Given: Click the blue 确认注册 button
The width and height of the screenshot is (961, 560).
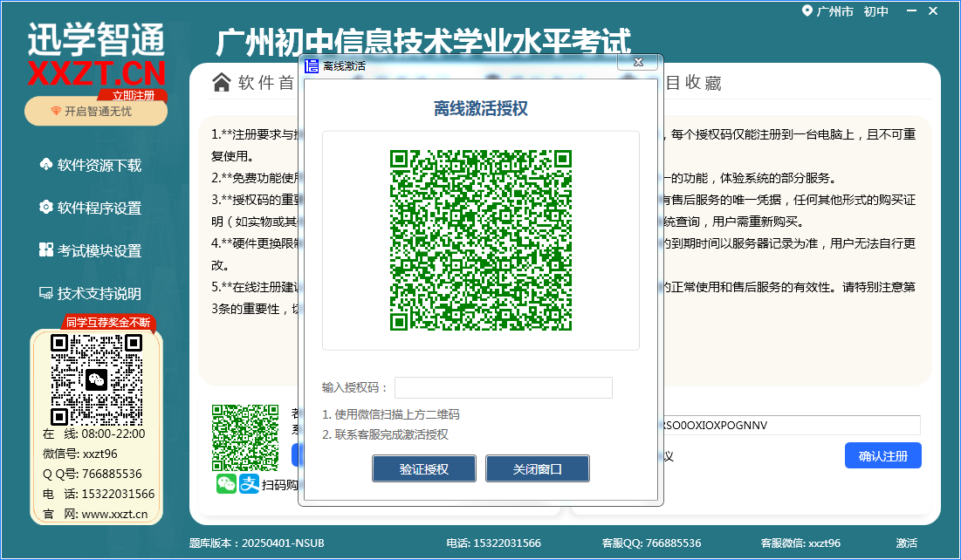Looking at the screenshot, I should pos(882,456).
